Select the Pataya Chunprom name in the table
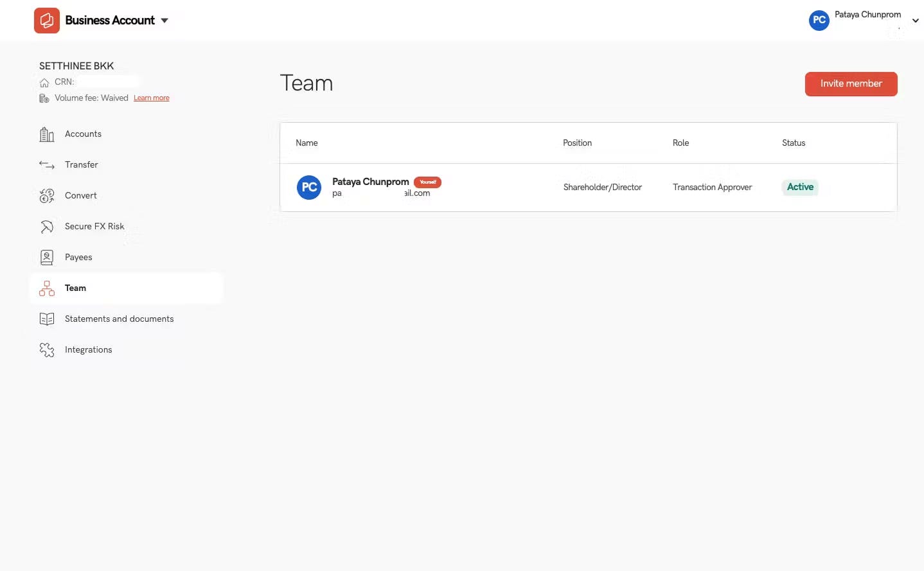Viewport: 924px width, 571px height. tap(370, 182)
